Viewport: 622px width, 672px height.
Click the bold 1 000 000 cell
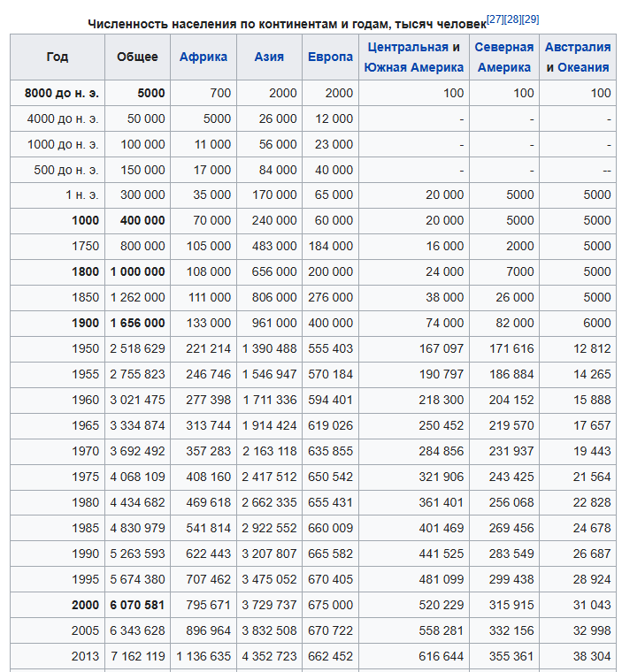tap(137, 271)
